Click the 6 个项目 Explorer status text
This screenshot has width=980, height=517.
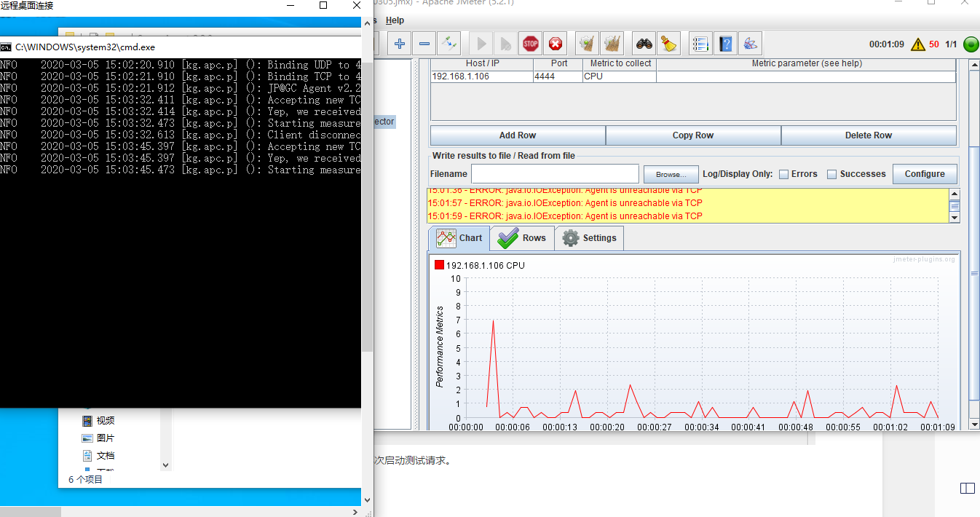pyautogui.click(x=85, y=480)
